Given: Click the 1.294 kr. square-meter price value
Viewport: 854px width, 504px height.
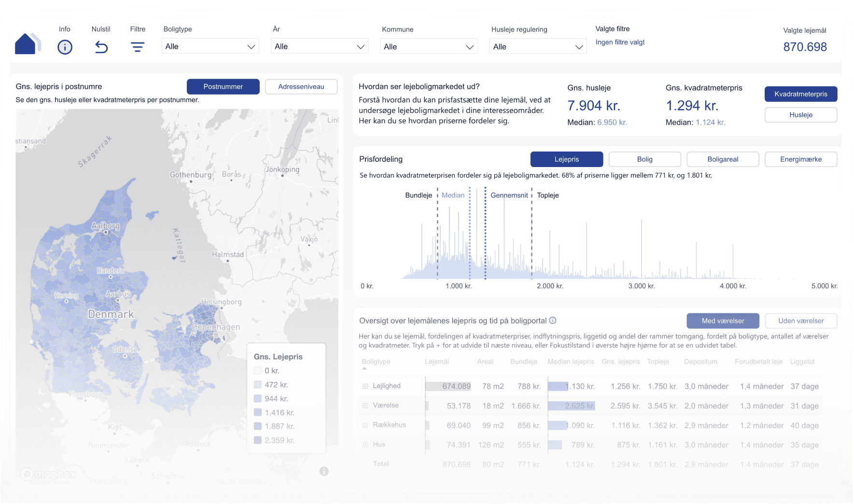Looking at the screenshot, I should point(692,106).
